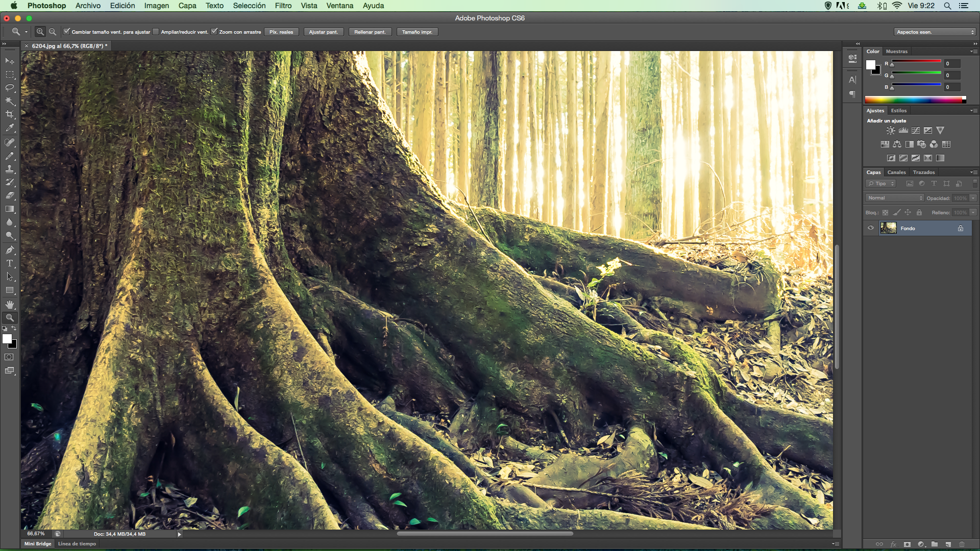Select the Clone Stamp tool

tap(10, 169)
